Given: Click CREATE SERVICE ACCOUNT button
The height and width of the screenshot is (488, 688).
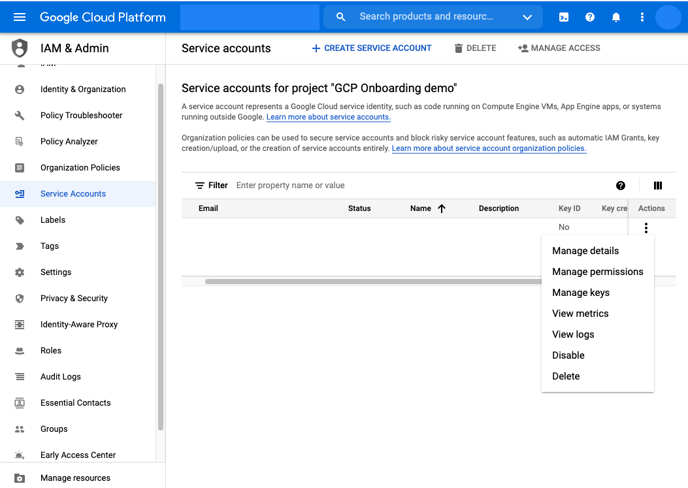Looking at the screenshot, I should [372, 48].
